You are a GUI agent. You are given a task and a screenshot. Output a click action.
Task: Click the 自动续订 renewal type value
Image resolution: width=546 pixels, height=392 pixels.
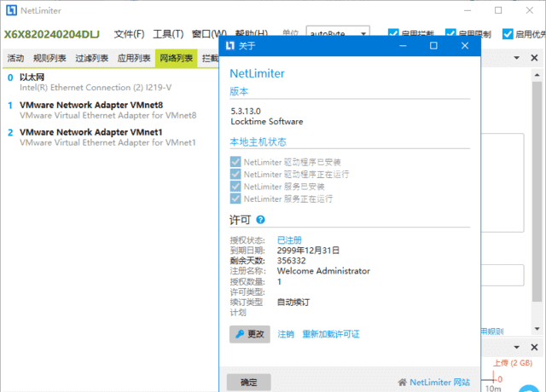[293, 302]
